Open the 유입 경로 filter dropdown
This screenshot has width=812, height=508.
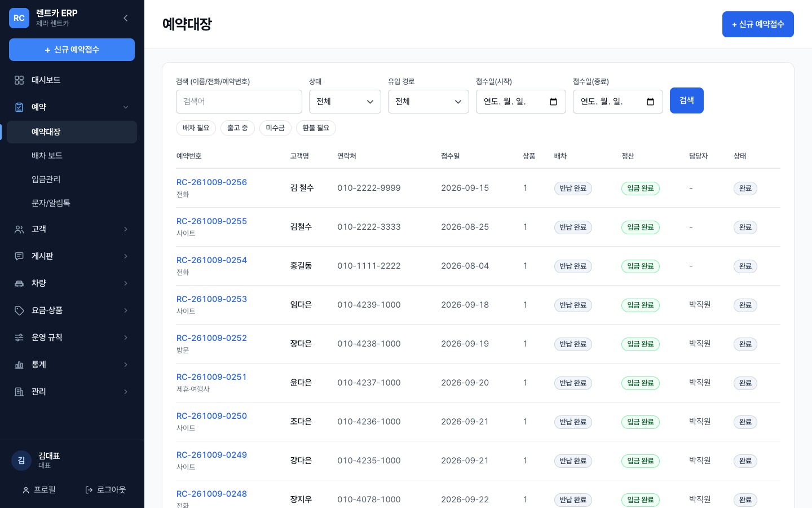coord(429,102)
